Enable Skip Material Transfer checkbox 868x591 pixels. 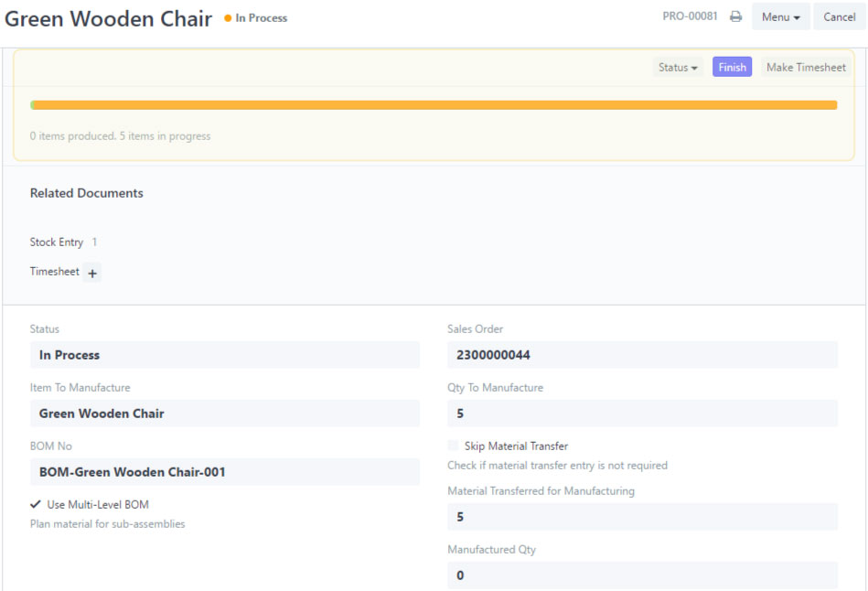pos(453,446)
